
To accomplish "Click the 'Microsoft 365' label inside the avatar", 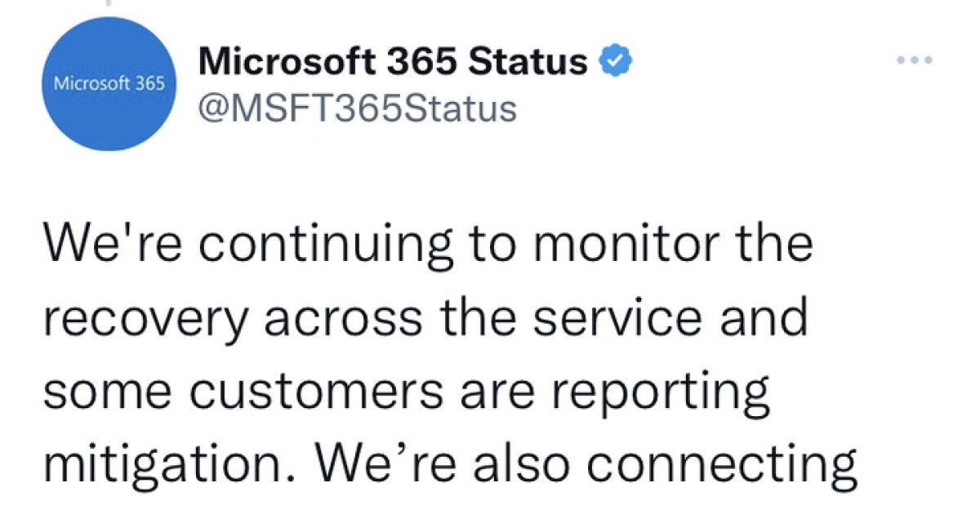I will click(x=109, y=82).
